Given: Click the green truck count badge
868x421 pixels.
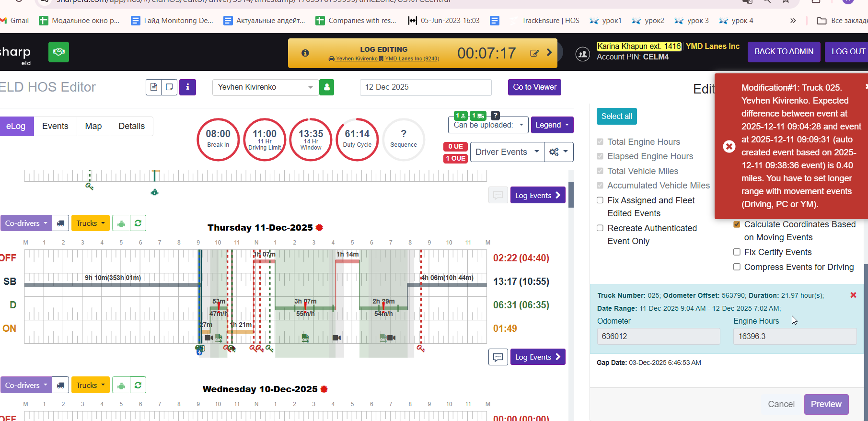Looking at the screenshot, I should (x=478, y=116).
